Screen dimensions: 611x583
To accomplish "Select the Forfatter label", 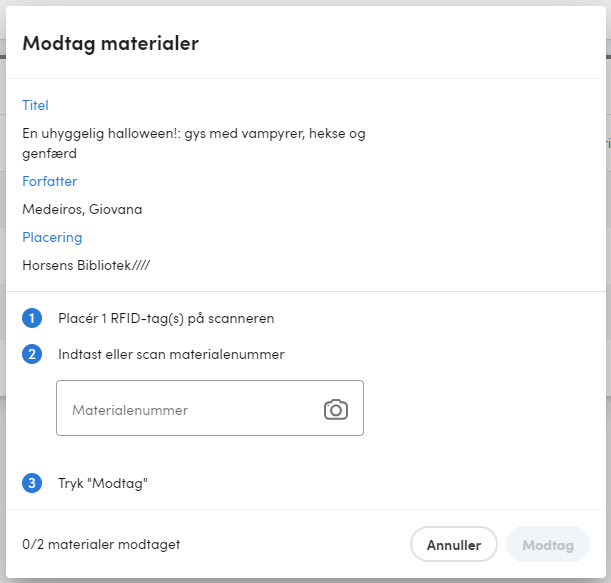I will (x=49, y=181).
